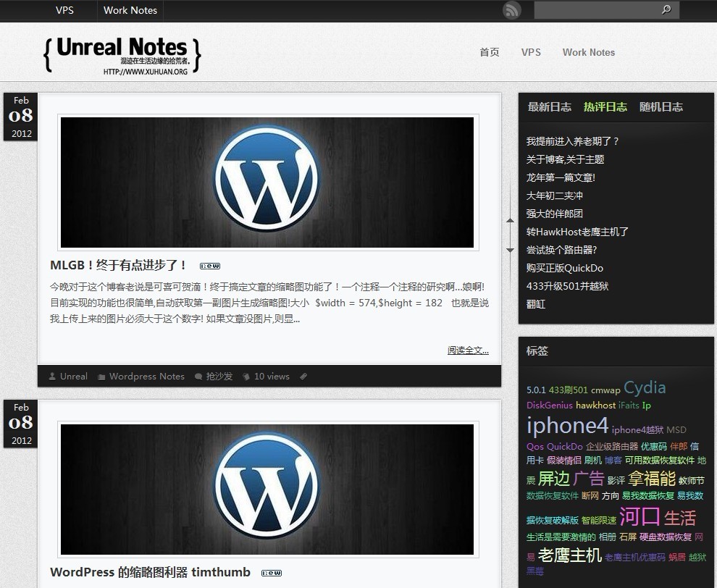This screenshot has width=717, height=588.
Task: Open 大年初二夹冲 in sidebar
Action: pyautogui.click(x=554, y=196)
